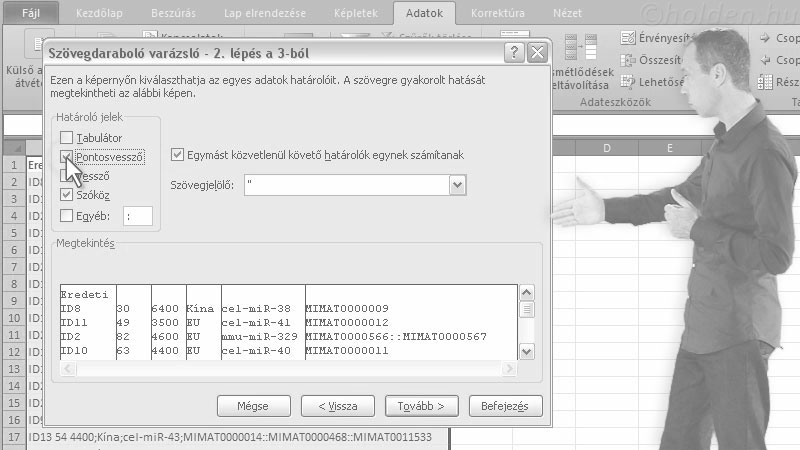Go back with the Vissza button
Image resolution: width=800 pixels, height=450 pixels.
pyautogui.click(x=338, y=406)
